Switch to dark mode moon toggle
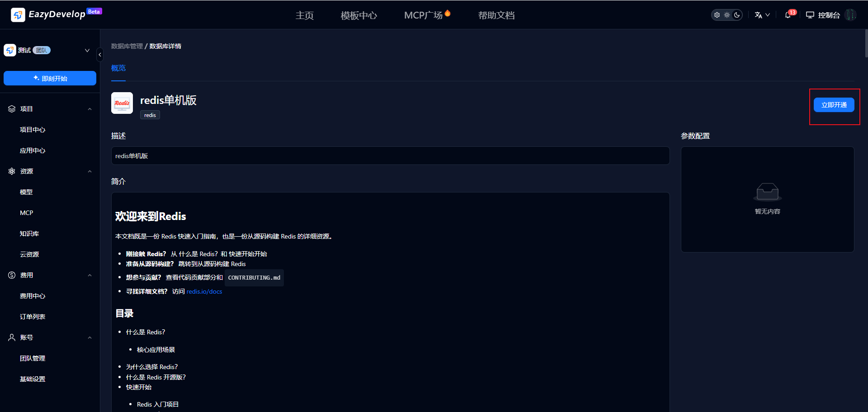 [x=737, y=15]
